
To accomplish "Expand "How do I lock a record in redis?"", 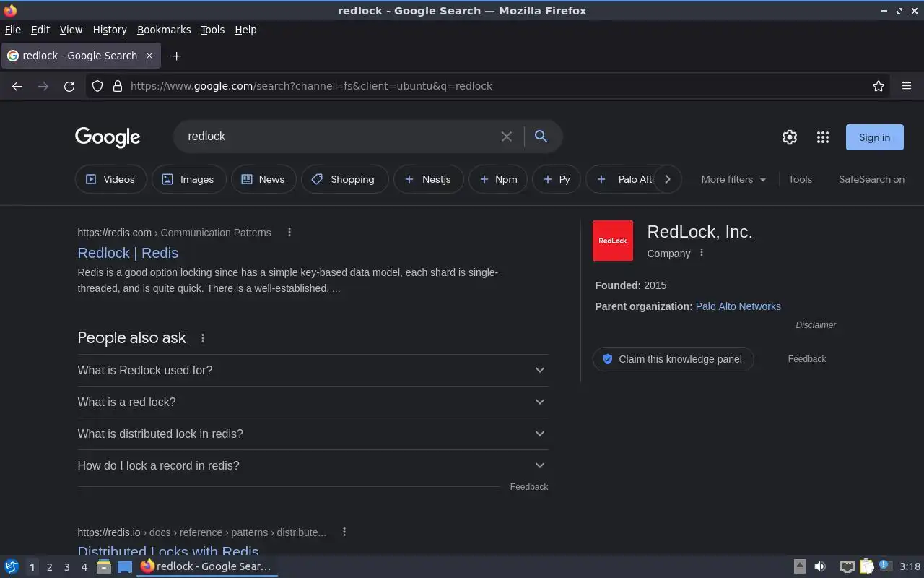I will pyautogui.click(x=313, y=465).
